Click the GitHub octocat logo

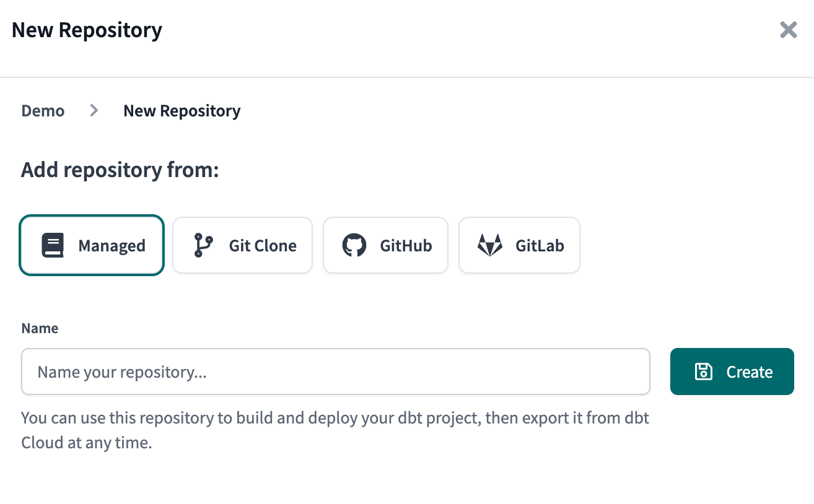click(x=354, y=245)
